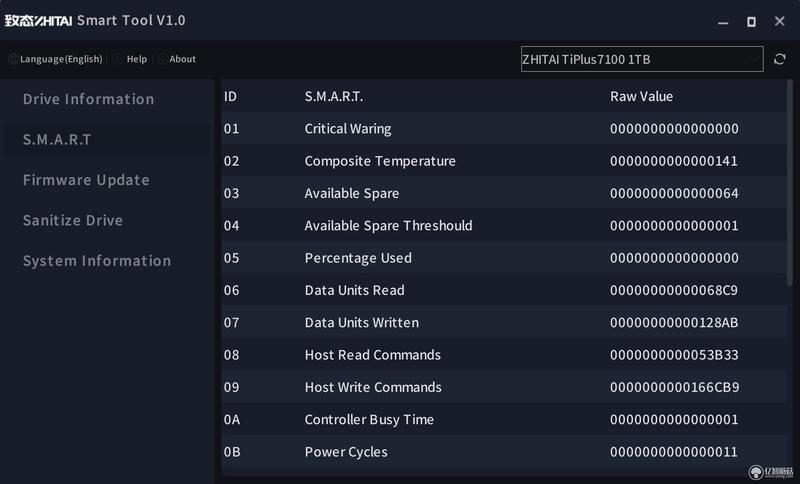Select the Controller Busy Time row
This screenshot has height=484, width=800.
coord(504,420)
